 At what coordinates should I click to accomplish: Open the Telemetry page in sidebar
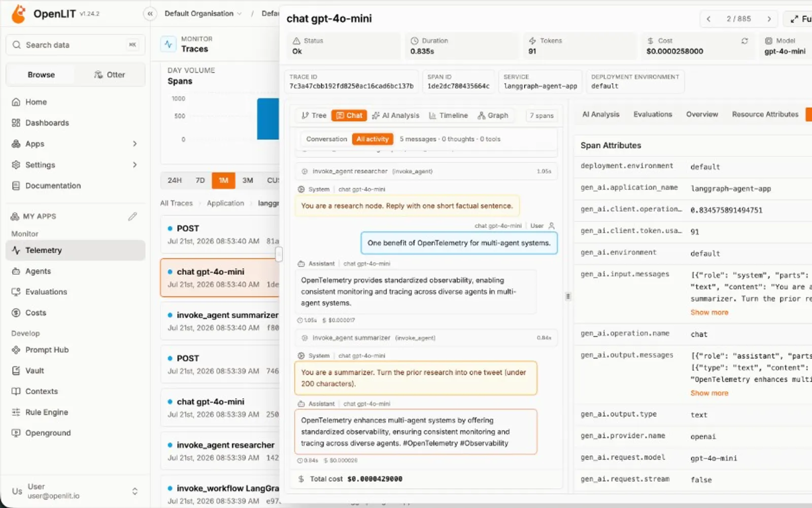pos(76,250)
